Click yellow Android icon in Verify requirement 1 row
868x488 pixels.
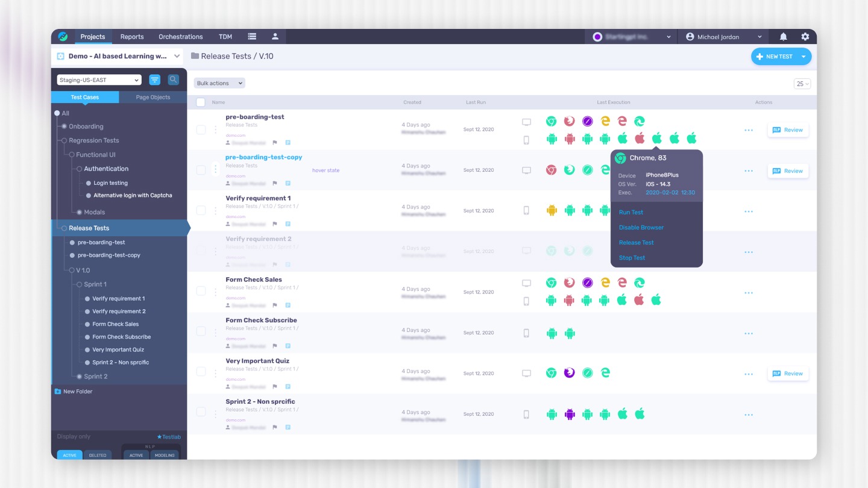point(551,210)
